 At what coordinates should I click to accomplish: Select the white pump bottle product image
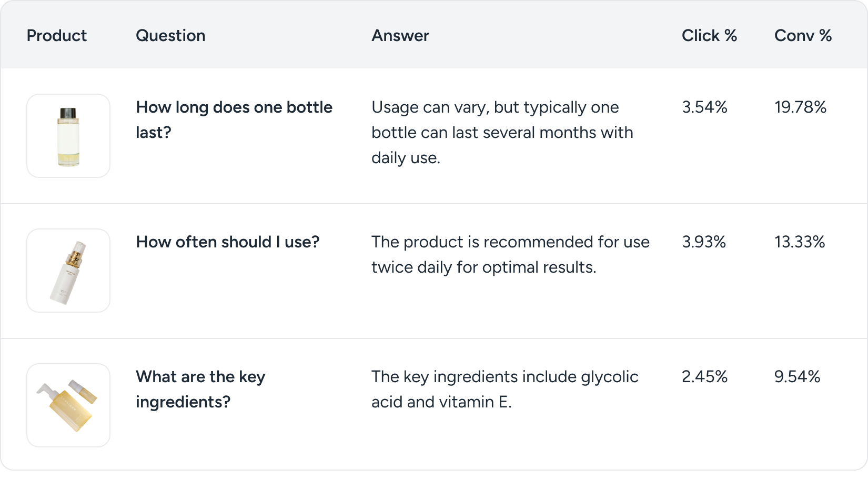pyautogui.click(x=68, y=270)
